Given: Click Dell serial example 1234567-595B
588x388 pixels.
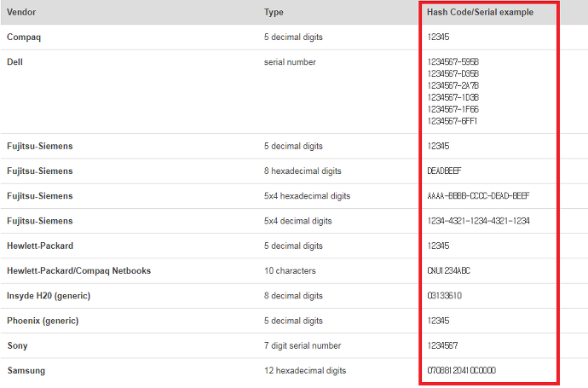Looking at the screenshot, I should pyautogui.click(x=453, y=61).
